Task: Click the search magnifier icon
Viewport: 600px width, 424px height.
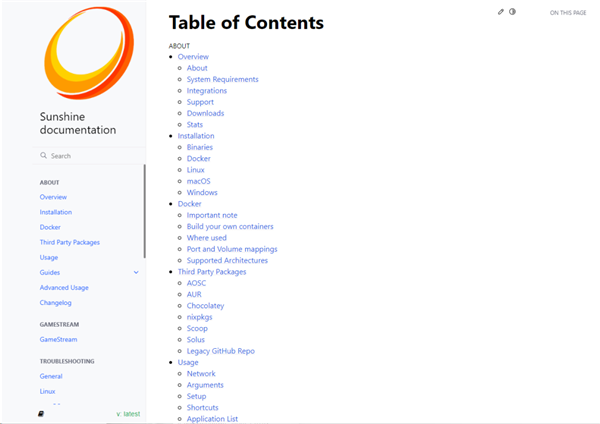Action: click(x=44, y=156)
